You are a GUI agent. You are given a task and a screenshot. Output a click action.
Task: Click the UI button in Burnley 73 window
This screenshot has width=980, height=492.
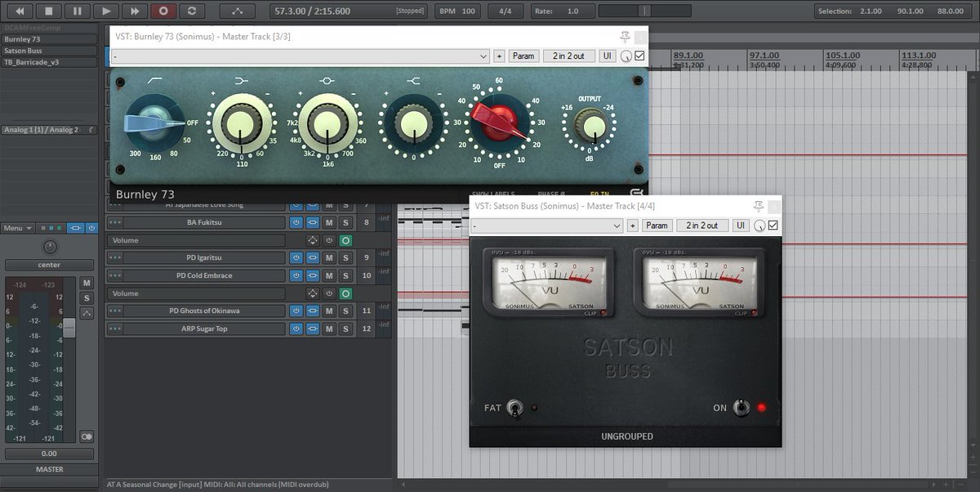click(607, 56)
